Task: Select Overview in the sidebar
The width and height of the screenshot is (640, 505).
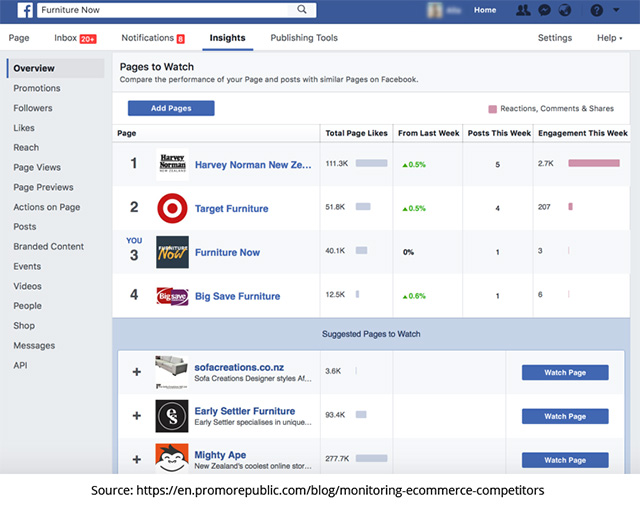Action: click(x=56, y=68)
